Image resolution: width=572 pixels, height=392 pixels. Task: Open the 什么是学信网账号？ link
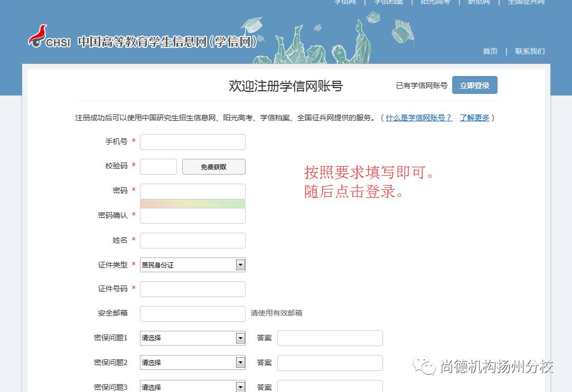[419, 118]
